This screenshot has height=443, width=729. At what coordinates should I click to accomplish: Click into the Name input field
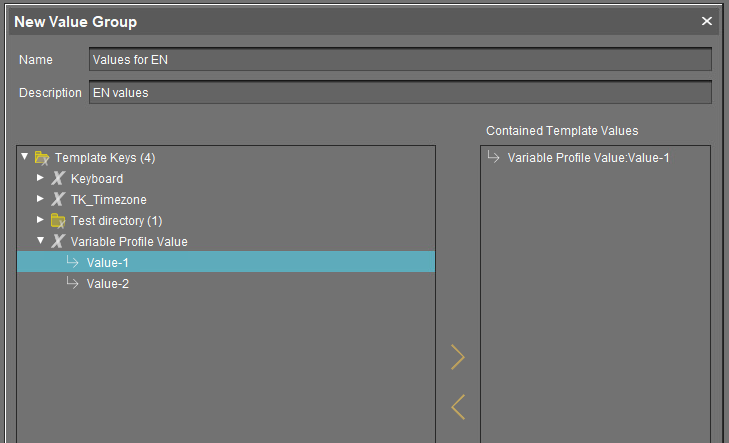click(x=400, y=59)
